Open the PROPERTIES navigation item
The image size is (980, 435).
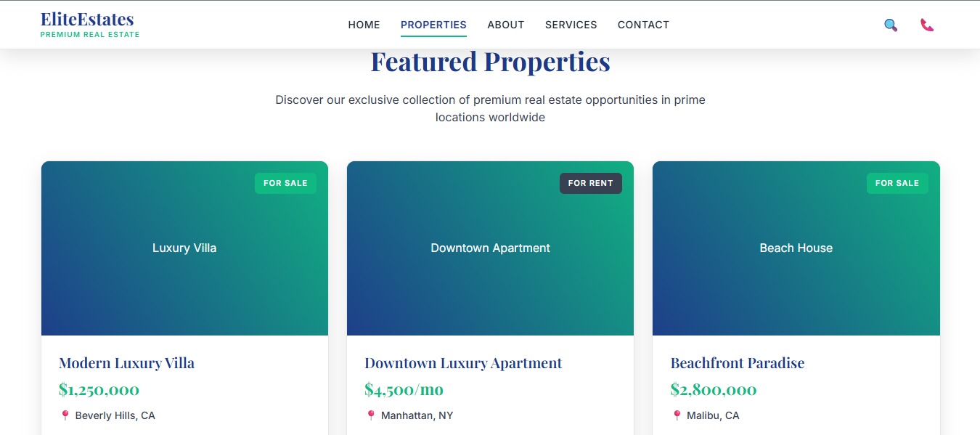(433, 25)
